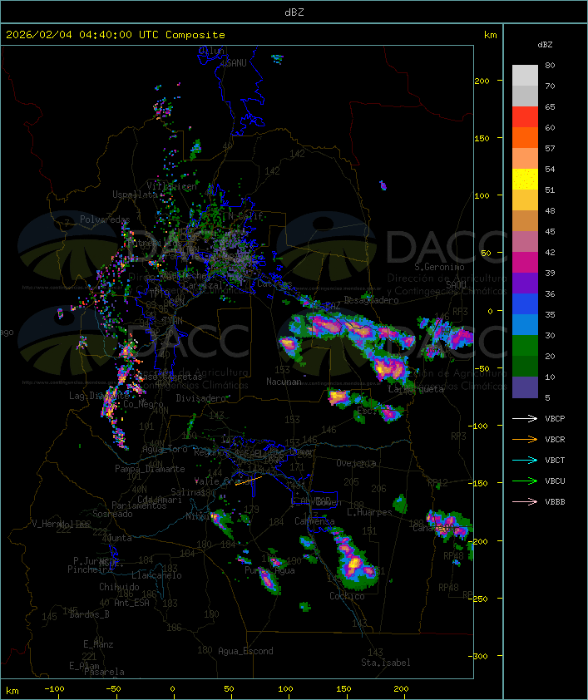Click the 35-36 dBZ blue swatch

(525, 304)
